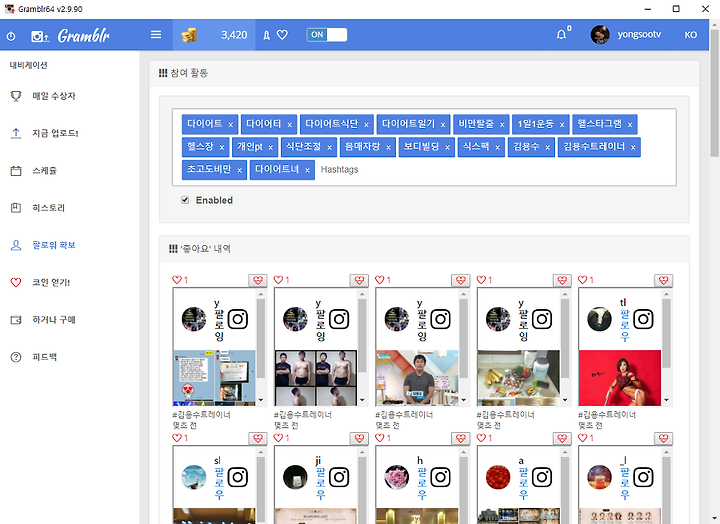The height and width of the screenshot is (524, 720).
Task: Switch the ON toggle off
Action: pos(326,35)
